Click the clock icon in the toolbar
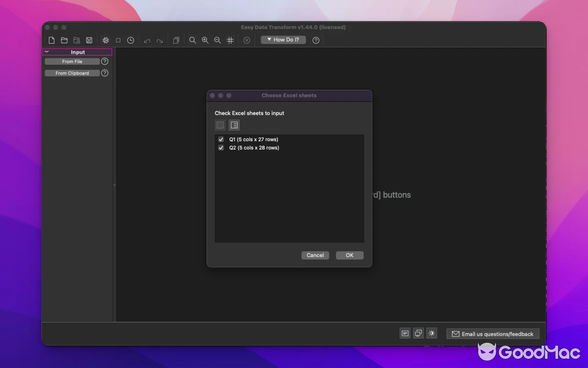This screenshot has height=368, width=588. click(x=130, y=40)
